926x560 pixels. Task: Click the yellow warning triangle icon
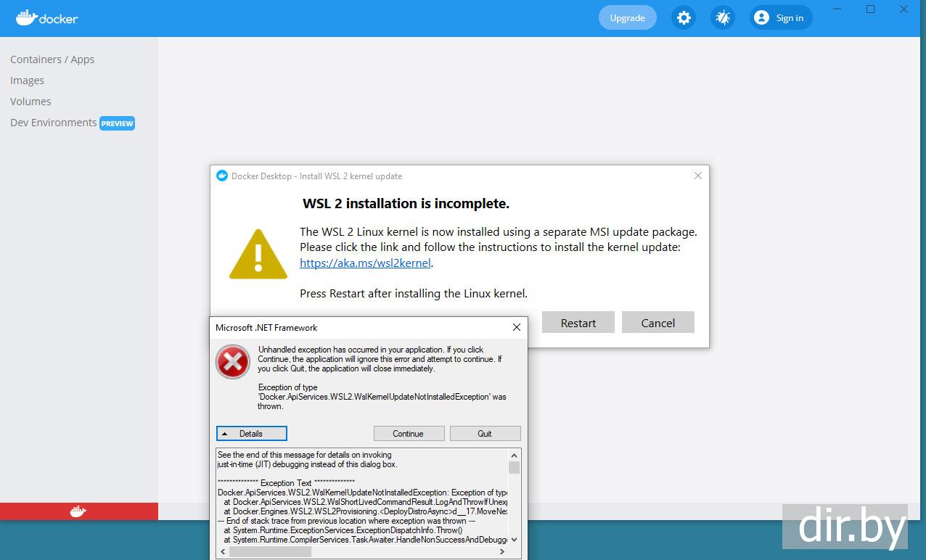pos(259,254)
